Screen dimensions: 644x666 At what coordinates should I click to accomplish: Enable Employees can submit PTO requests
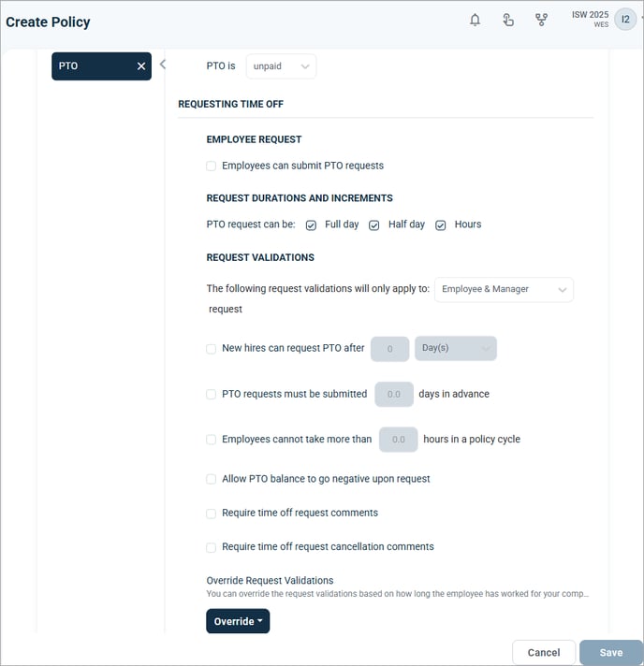click(212, 166)
